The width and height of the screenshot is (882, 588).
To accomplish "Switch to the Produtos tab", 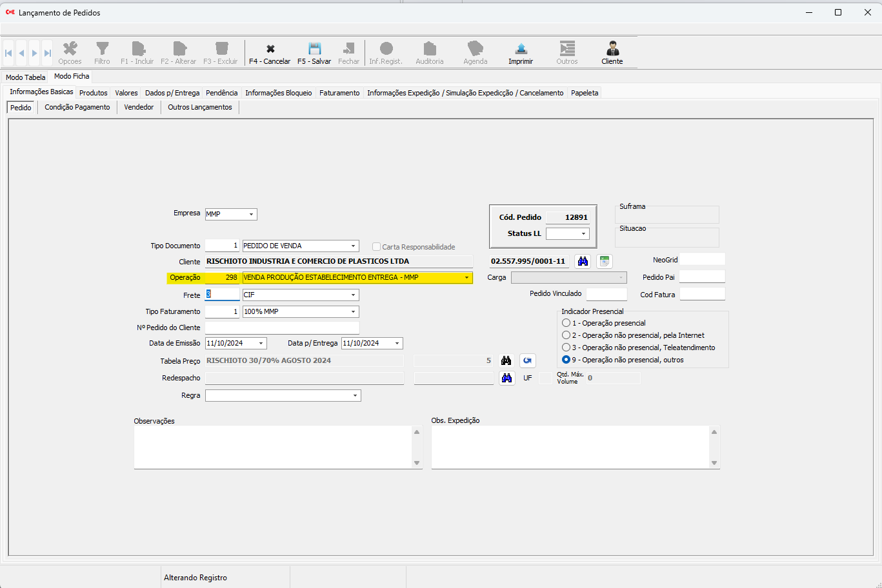I will (94, 93).
